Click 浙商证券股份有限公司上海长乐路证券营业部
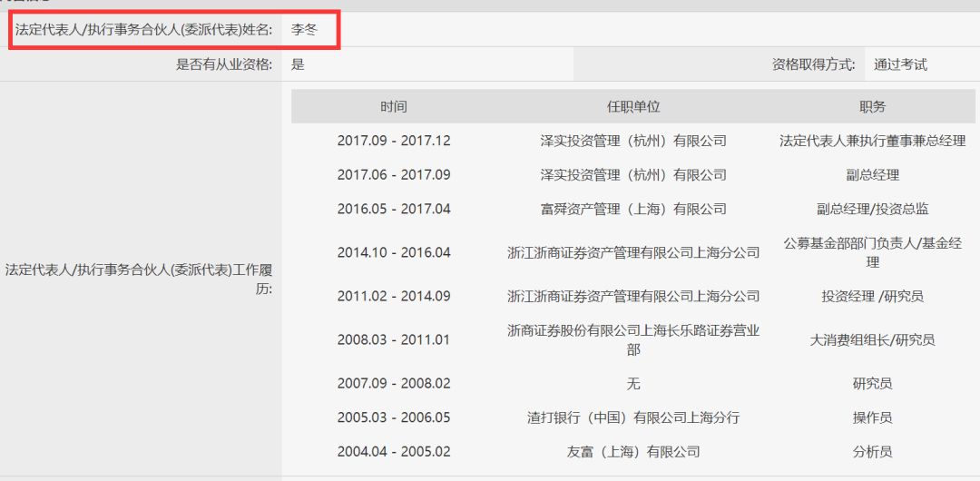This screenshot has height=481, width=980. coord(633,339)
